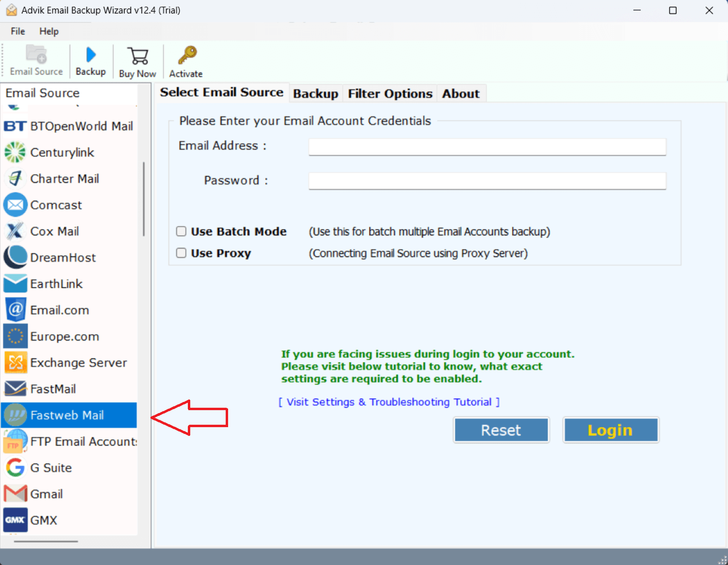
Task: Select the Cox Mail list entry text
Action: tap(55, 231)
